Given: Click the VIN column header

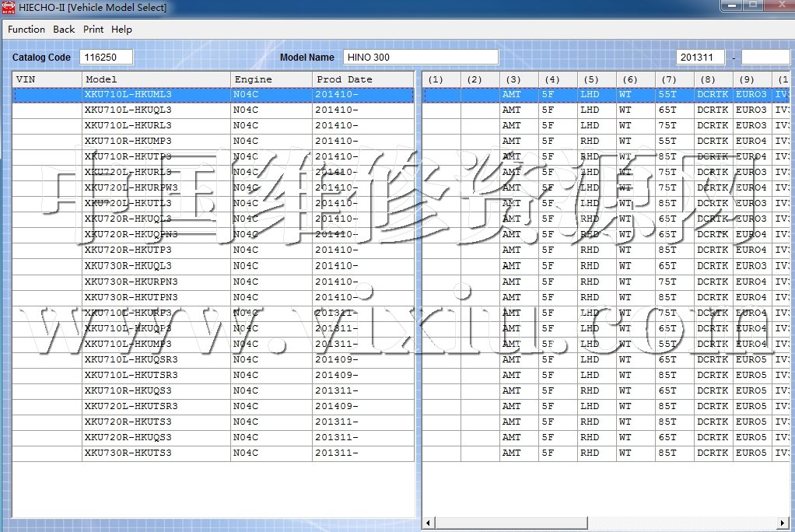Looking at the screenshot, I should [x=47, y=79].
